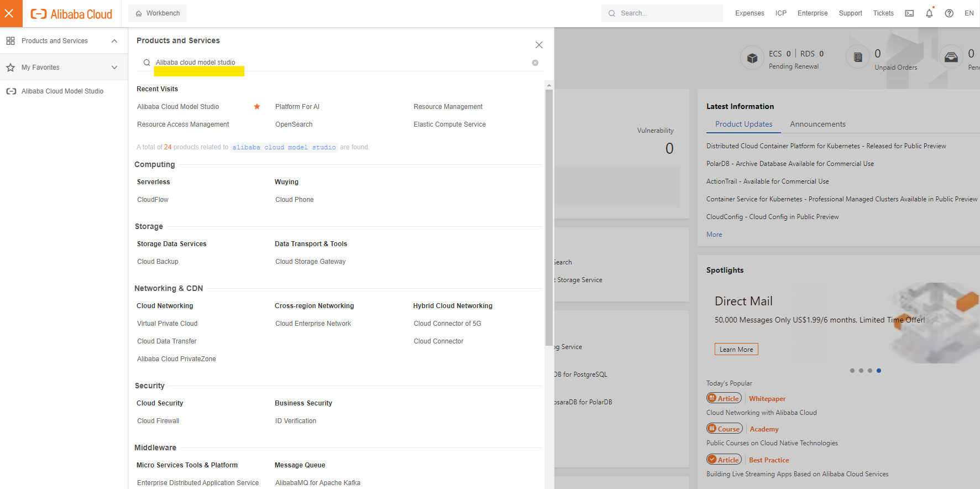The height and width of the screenshot is (489, 980).
Task: Click More under Latest Information
Action: [714, 235]
